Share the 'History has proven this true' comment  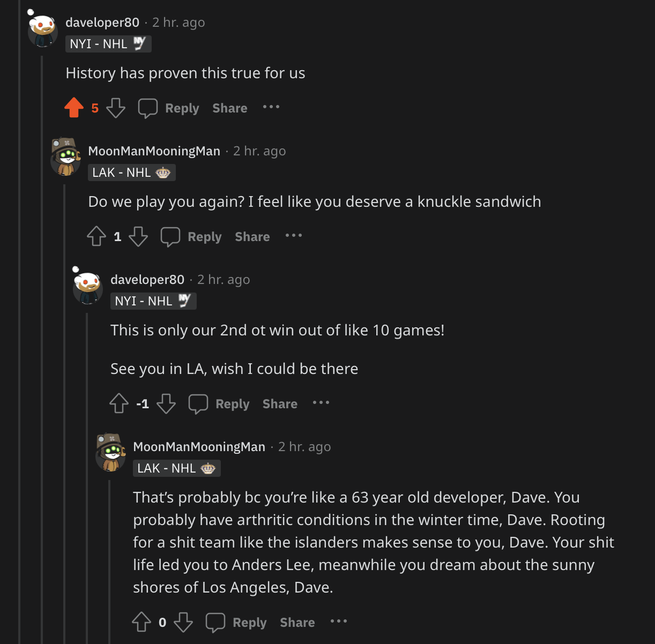(x=230, y=108)
